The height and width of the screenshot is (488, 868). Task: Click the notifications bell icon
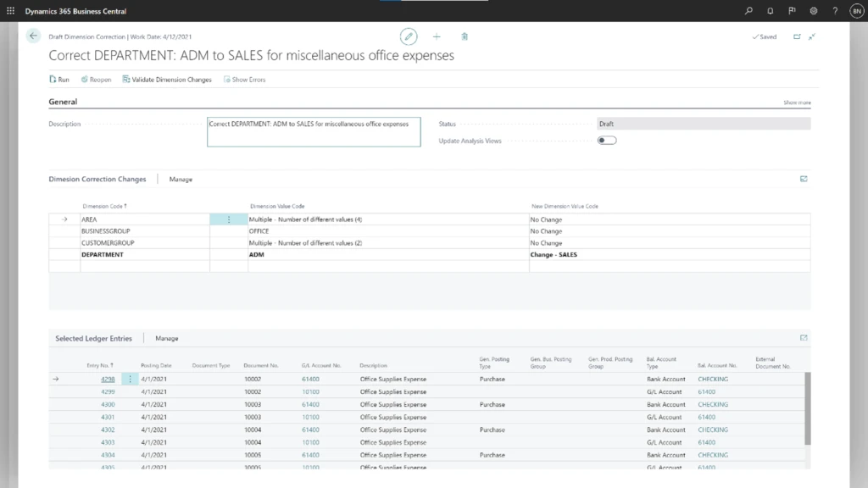tap(771, 11)
